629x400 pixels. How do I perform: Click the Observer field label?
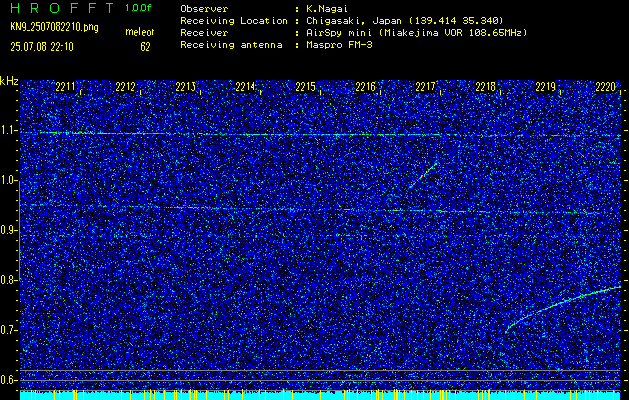pos(204,8)
